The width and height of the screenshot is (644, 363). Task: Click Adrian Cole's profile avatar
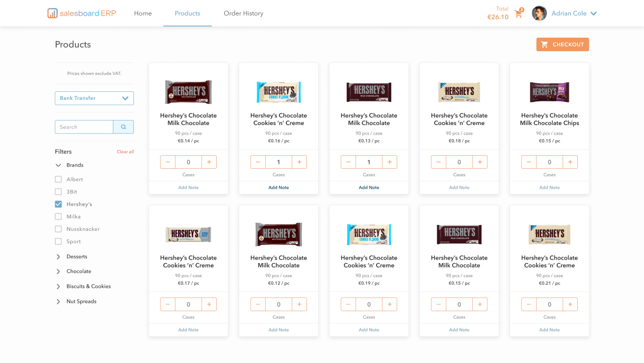pyautogui.click(x=539, y=14)
